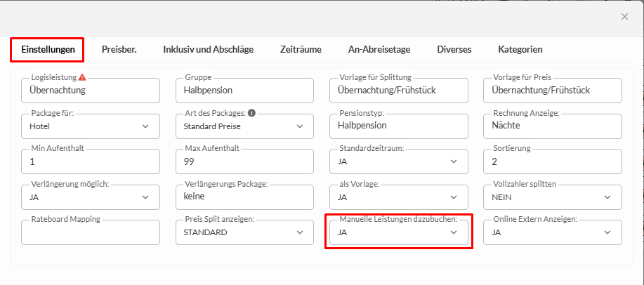Open the Standardzeitraum dropdown
Viewport: 644px width, 285px height.
[x=398, y=162]
